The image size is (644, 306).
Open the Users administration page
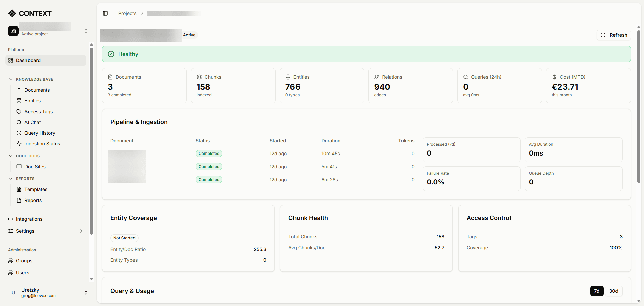(22, 272)
